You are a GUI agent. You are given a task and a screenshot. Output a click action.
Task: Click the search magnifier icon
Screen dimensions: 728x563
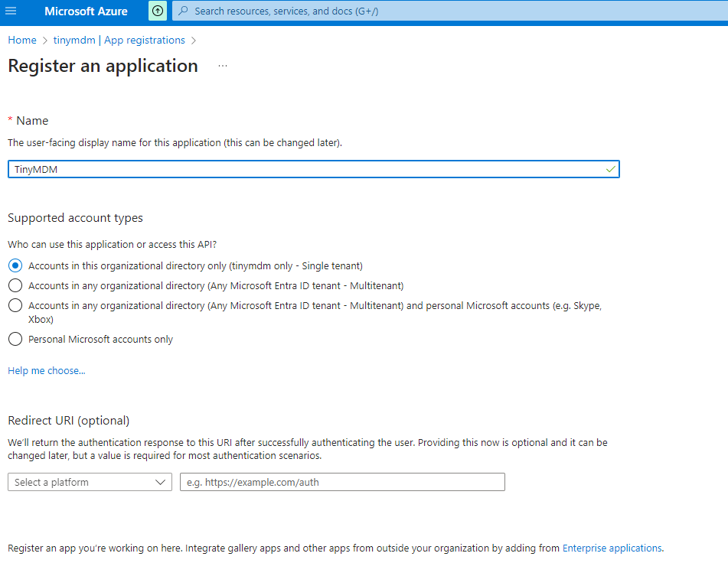(x=184, y=11)
